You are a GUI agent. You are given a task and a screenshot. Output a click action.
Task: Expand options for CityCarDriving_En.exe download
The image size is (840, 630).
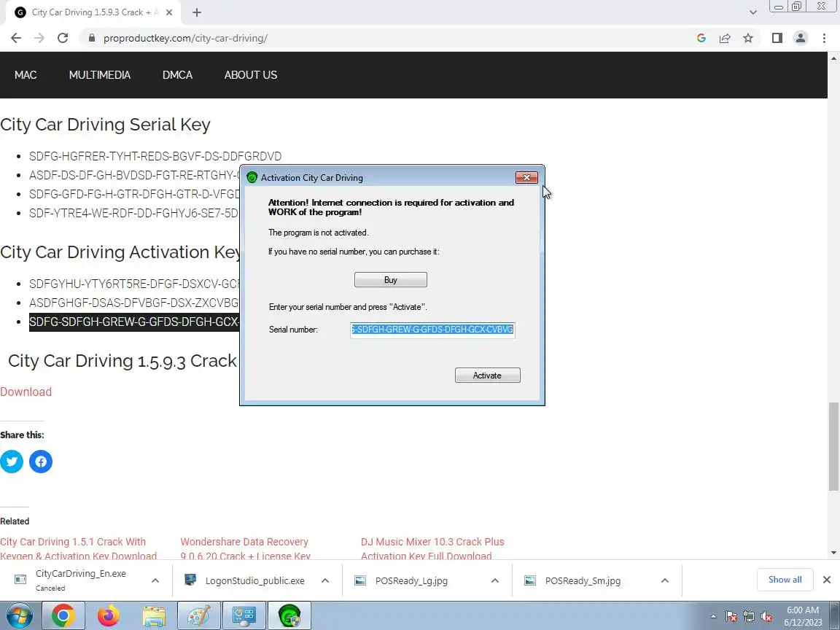point(155,580)
